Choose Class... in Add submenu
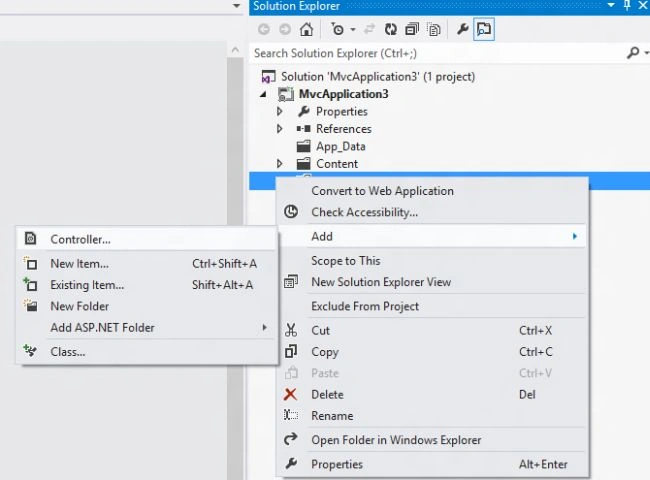Viewport: 650px width, 480px height. tap(146, 352)
